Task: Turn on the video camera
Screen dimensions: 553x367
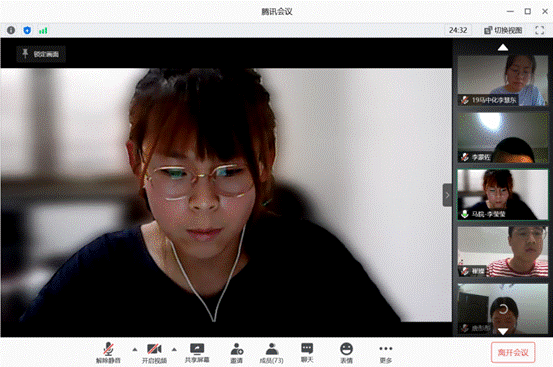Action: tap(154, 353)
